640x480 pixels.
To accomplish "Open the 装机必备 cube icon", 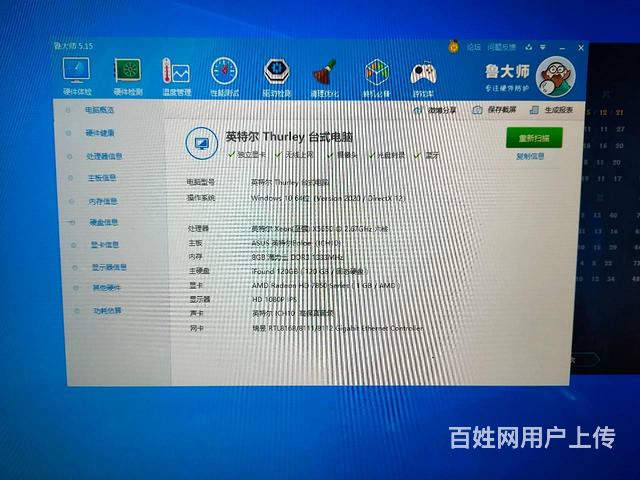I will (376, 73).
